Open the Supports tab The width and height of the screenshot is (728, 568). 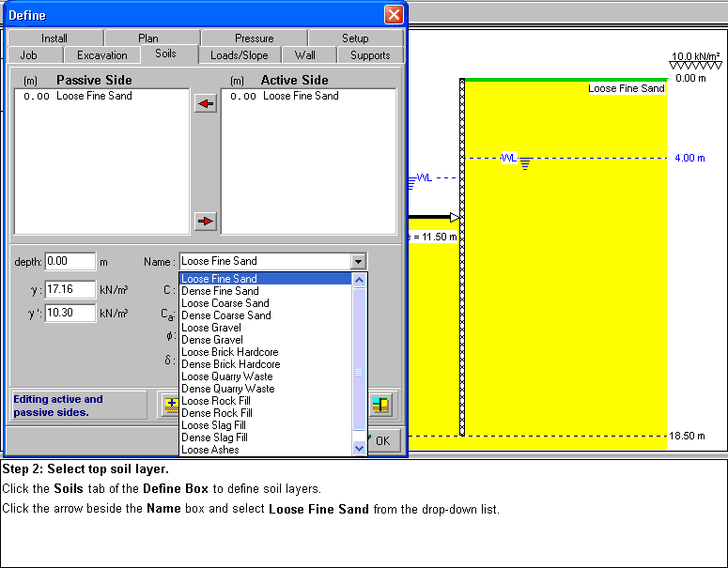point(370,55)
